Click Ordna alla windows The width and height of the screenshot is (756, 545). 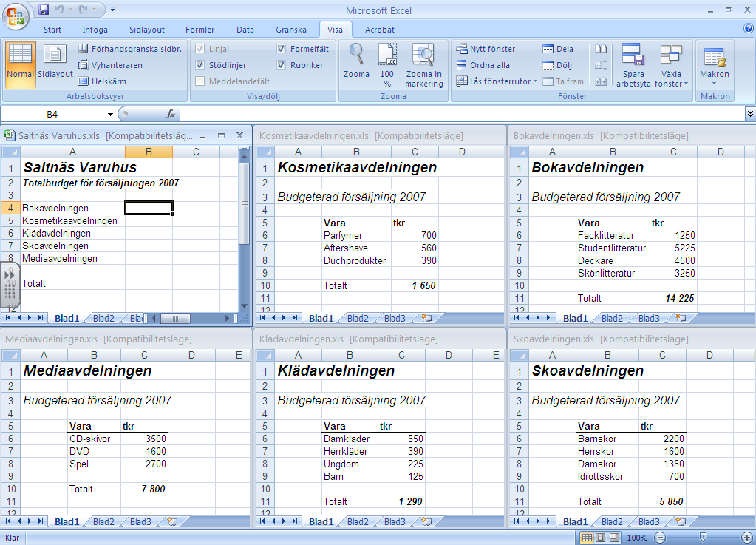483,65
